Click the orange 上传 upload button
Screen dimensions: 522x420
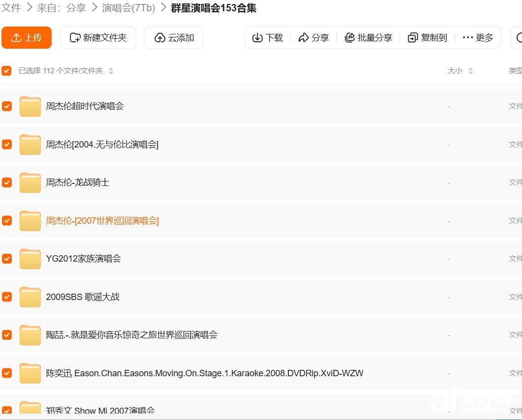pos(26,37)
